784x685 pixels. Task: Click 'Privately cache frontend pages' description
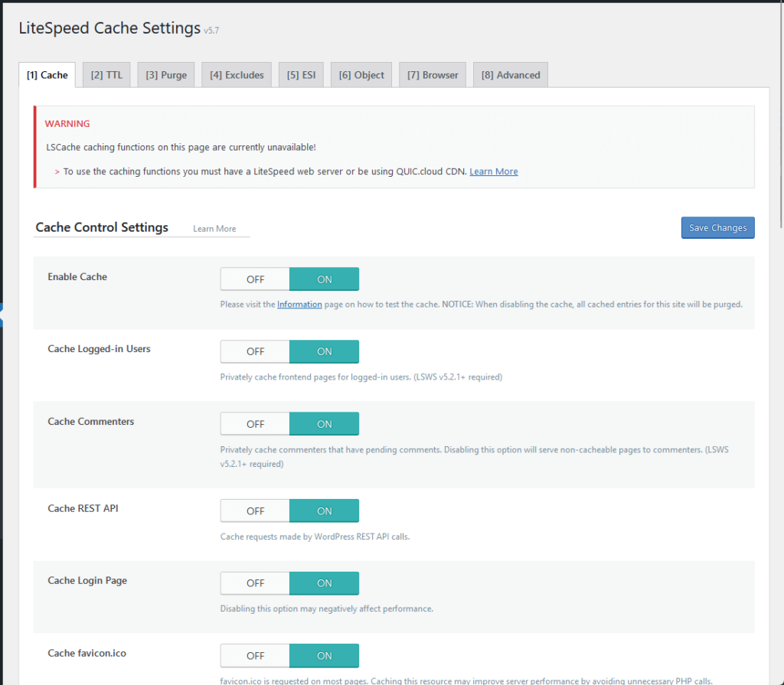click(361, 377)
